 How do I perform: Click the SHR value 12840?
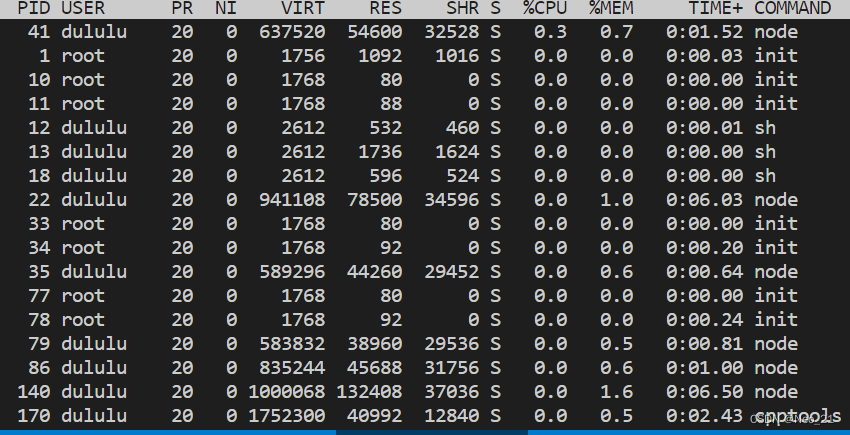pyautogui.click(x=452, y=415)
